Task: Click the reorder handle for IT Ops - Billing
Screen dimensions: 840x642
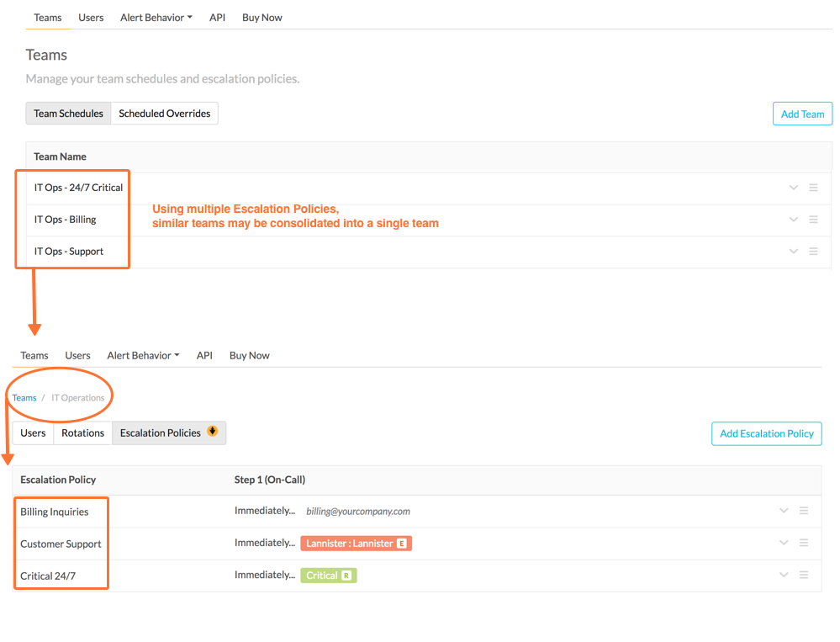Action: click(813, 219)
